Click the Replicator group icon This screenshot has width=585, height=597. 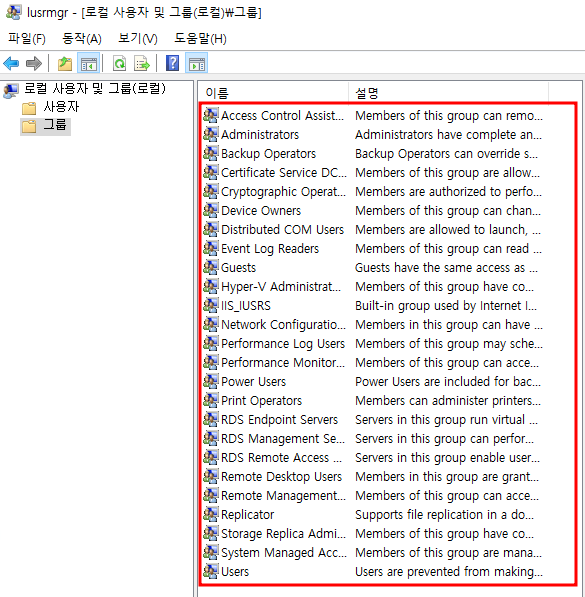211,514
